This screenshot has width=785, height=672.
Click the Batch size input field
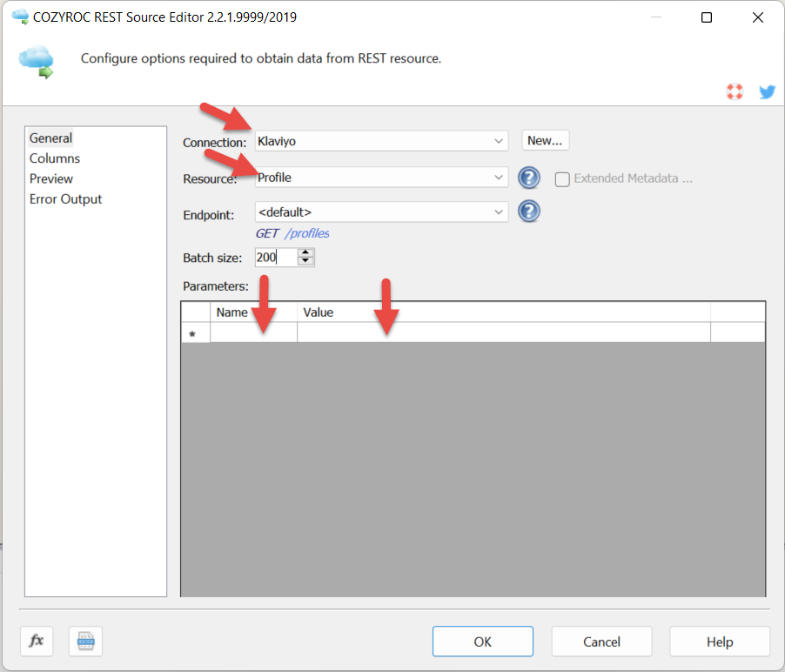[x=277, y=258]
